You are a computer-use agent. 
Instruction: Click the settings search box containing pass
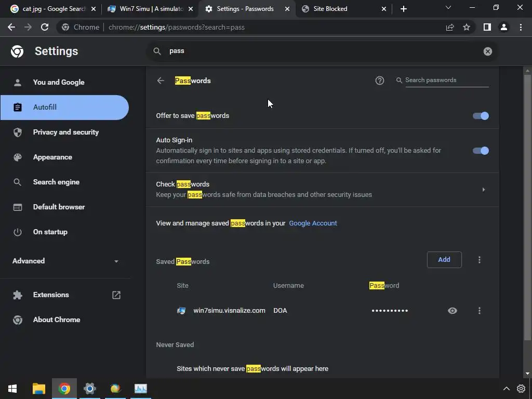point(322,51)
